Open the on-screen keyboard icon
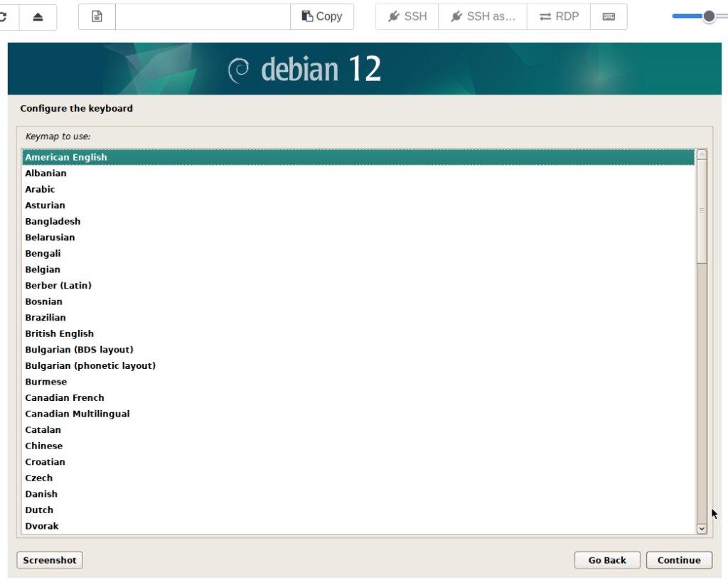The width and height of the screenshot is (728, 585). (x=609, y=16)
